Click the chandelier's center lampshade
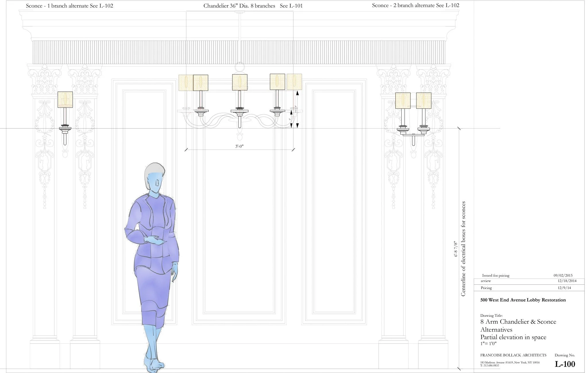The image size is (588, 373). pos(240,82)
